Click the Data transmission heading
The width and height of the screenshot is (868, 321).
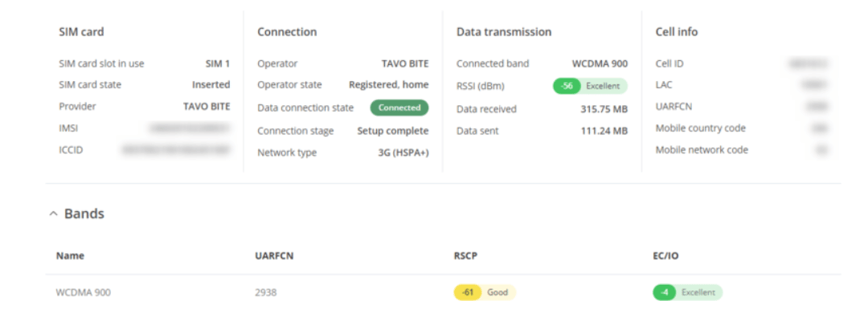point(504,32)
